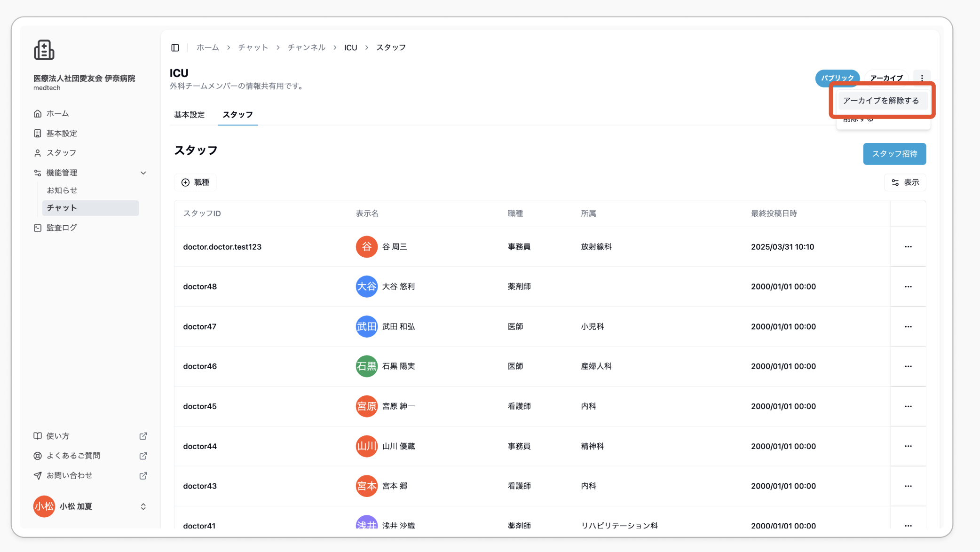The height and width of the screenshot is (552, 980).
Task: Click the 表示名 column header
Action: point(367,213)
